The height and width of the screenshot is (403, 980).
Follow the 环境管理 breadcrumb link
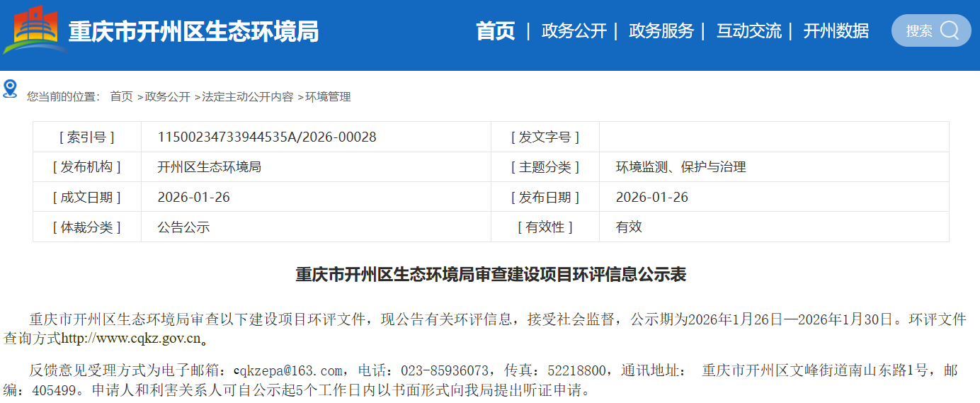click(x=328, y=97)
